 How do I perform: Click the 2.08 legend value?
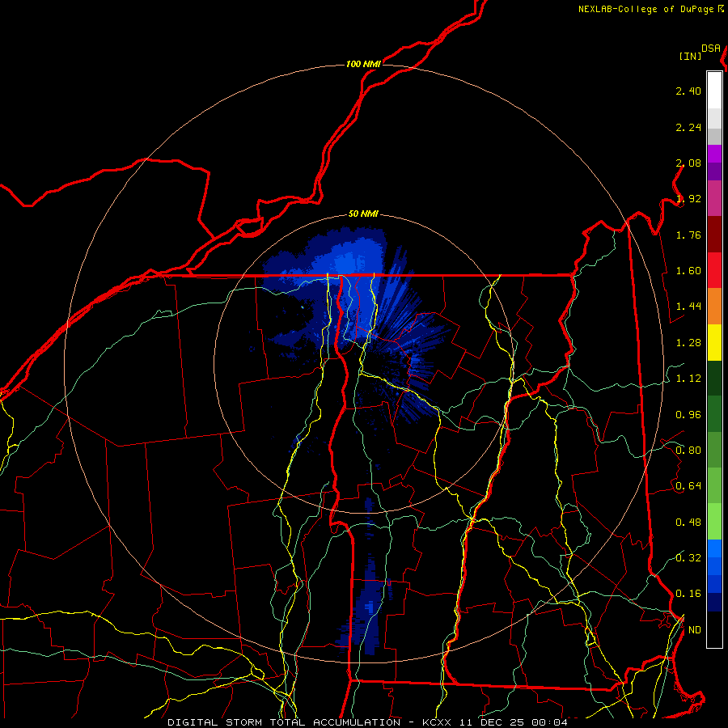[688, 163]
